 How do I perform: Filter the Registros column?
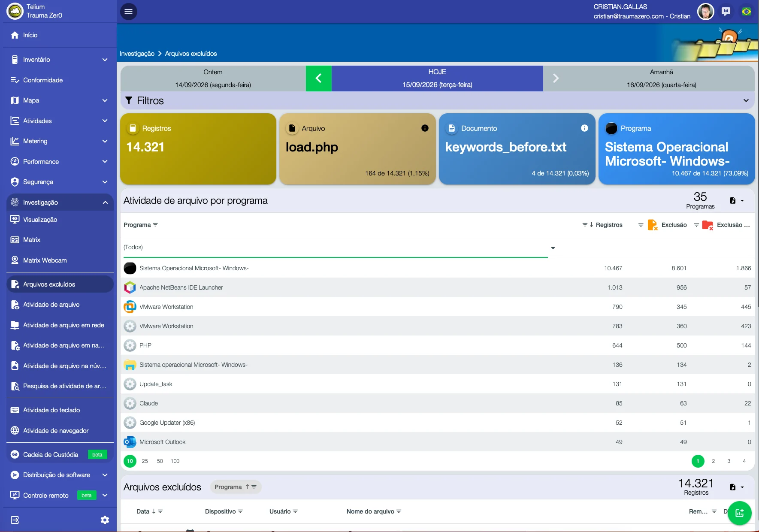(584, 225)
